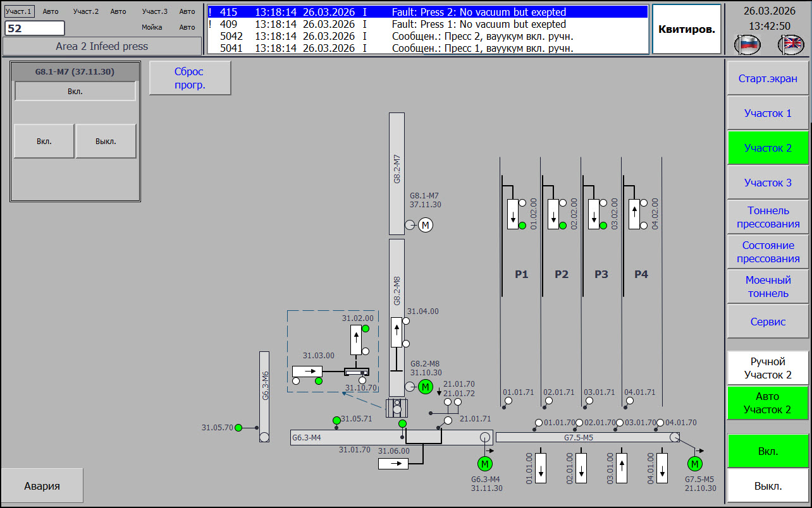Open cylinder 02.02.00 above press P2
812x508 pixels.
(553, 214)
